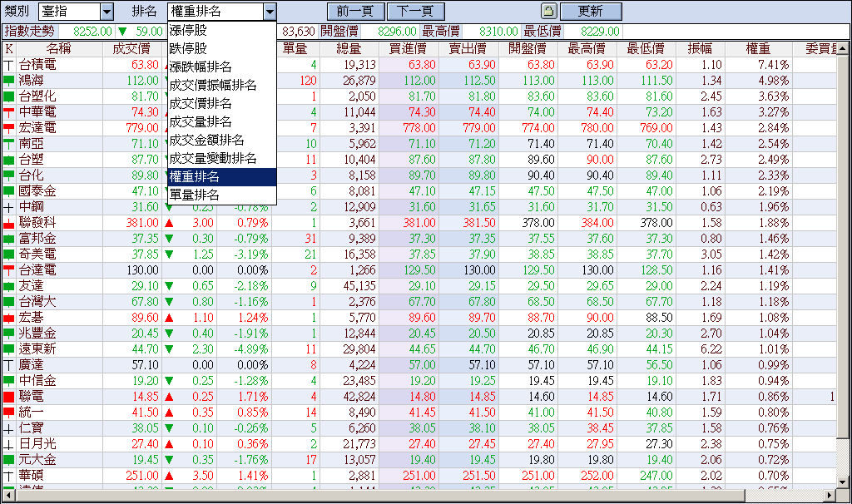This screenshot has height=504, width=852.
Task: Go to next page with 下一頁
Action: tap(416, 12)
